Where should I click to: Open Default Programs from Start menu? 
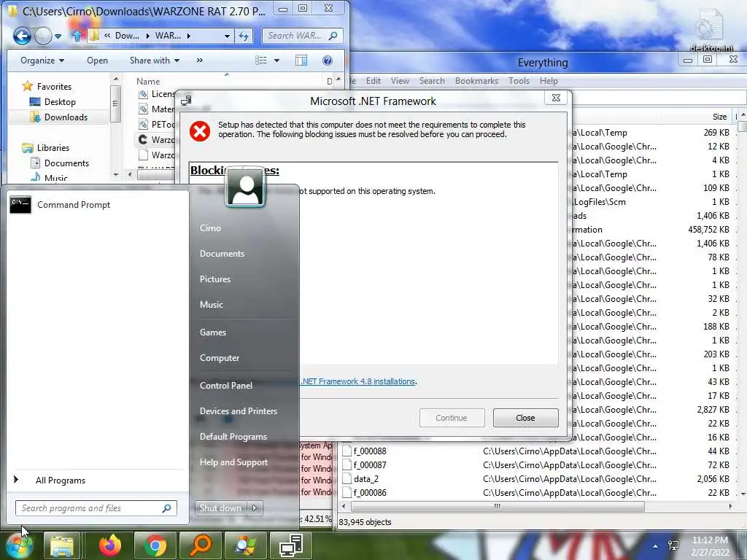[x=233, y=437]
